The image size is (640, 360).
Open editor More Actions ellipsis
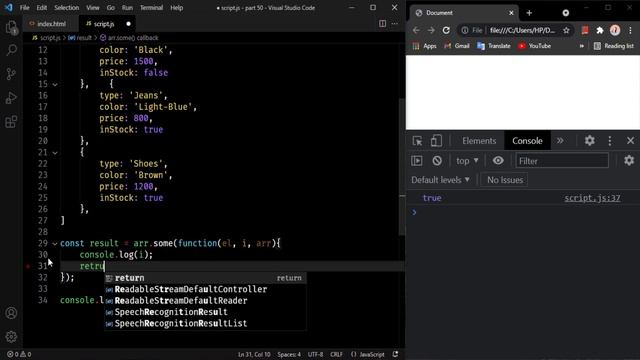pyautogui.click(x=395, y=24)
